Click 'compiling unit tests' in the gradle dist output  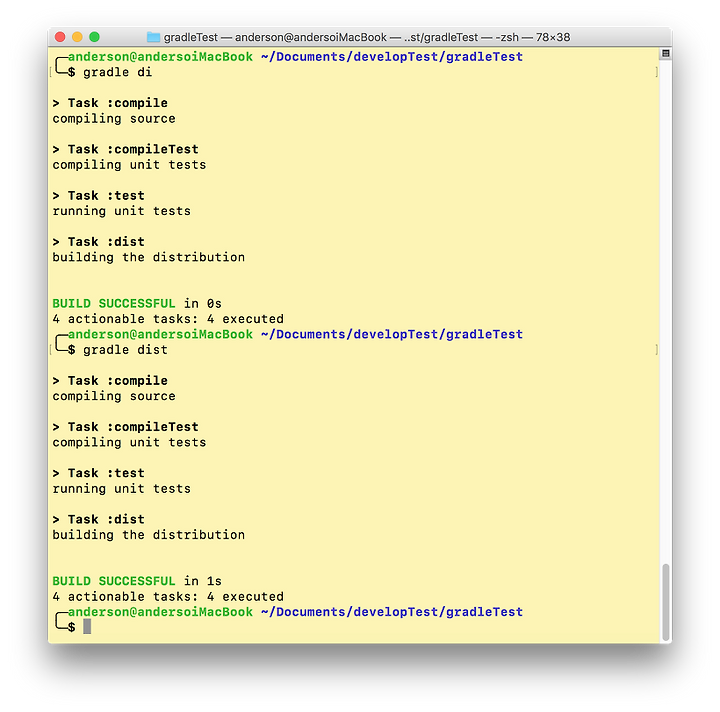(129, 443)
